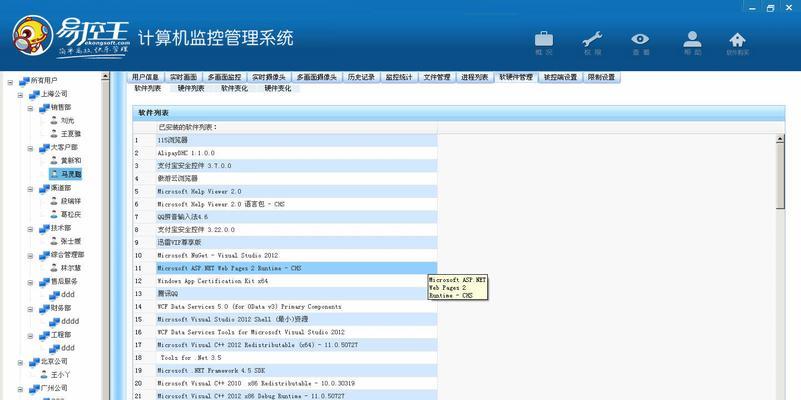
Task: Open the 历史记录 tab
Action: pos(361,77)
